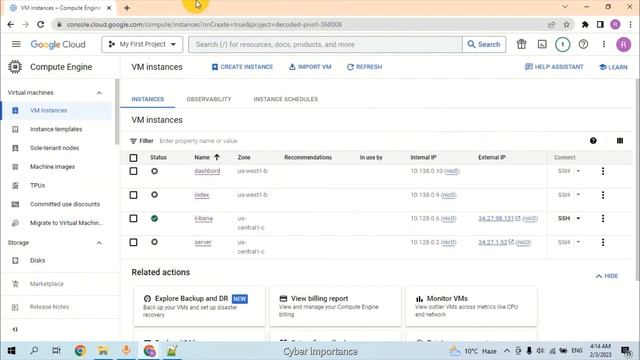640x360 pixels.
Task: Click the Compute Engine chip icon
Action: click(x=15, y=67)
